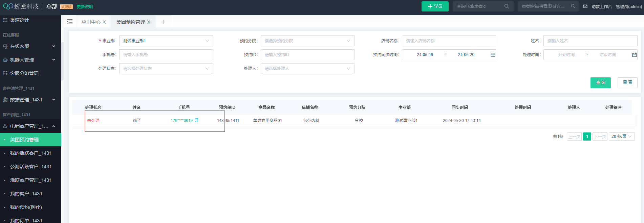Image resolution: width=644 pixels, height=223 pixels.
Task: Change the 20条/页 page size selector
Action: (621, 137)
